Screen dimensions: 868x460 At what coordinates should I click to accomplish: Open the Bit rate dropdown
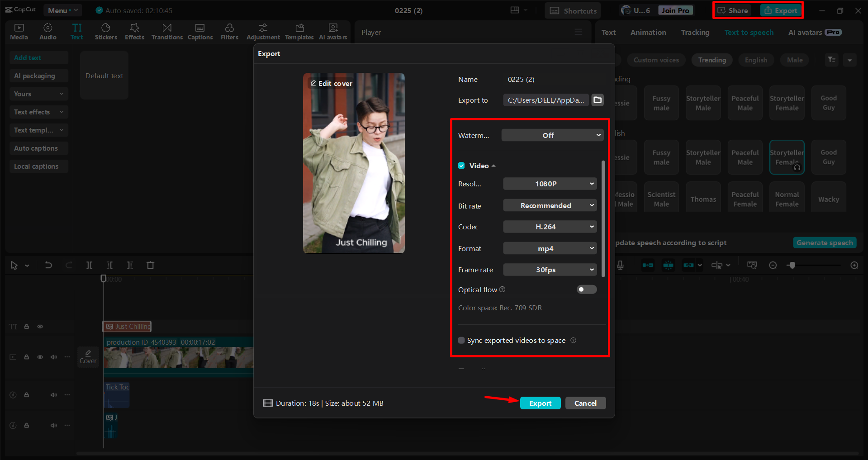tap(550, 205)
